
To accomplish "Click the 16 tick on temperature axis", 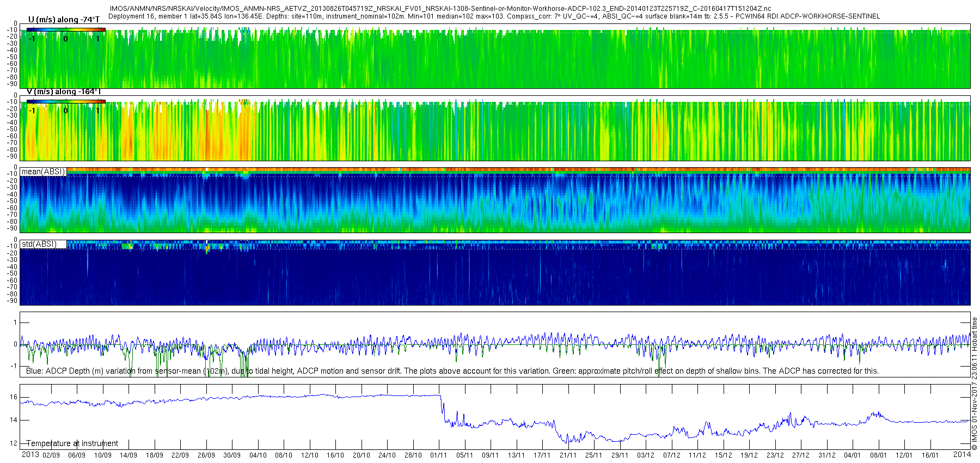I will pos(14,397).
